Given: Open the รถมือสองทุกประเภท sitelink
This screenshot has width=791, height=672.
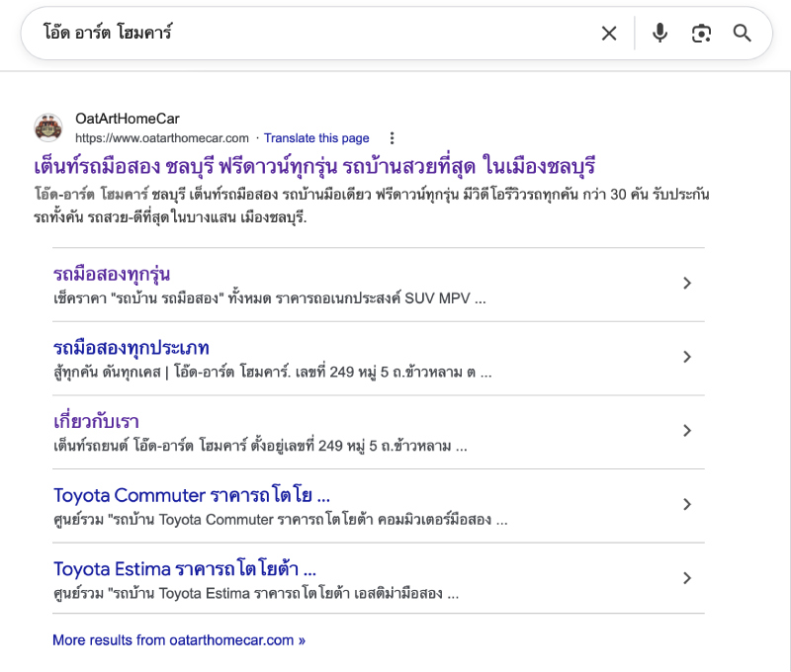Looking at the screenshot, I should 132,348.
